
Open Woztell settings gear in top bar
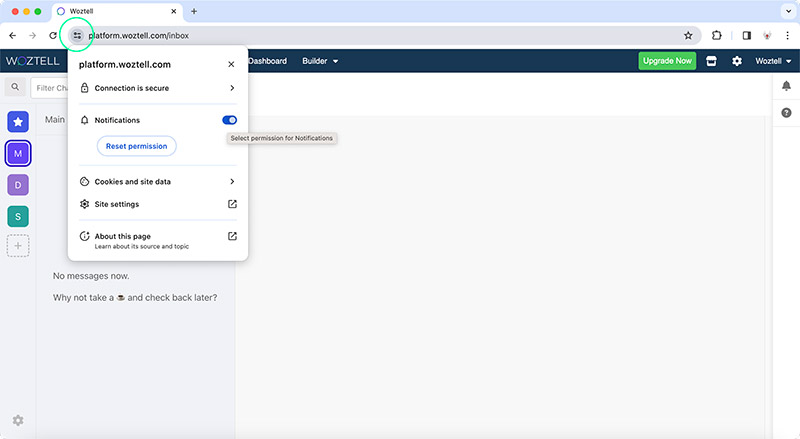click(x=737, y=61)
